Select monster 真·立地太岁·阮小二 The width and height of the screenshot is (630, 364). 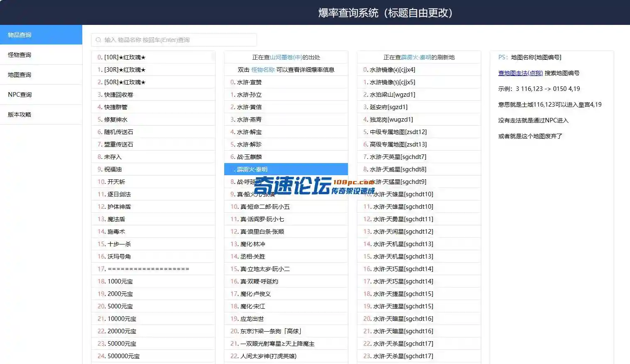[x=286, y=269]
